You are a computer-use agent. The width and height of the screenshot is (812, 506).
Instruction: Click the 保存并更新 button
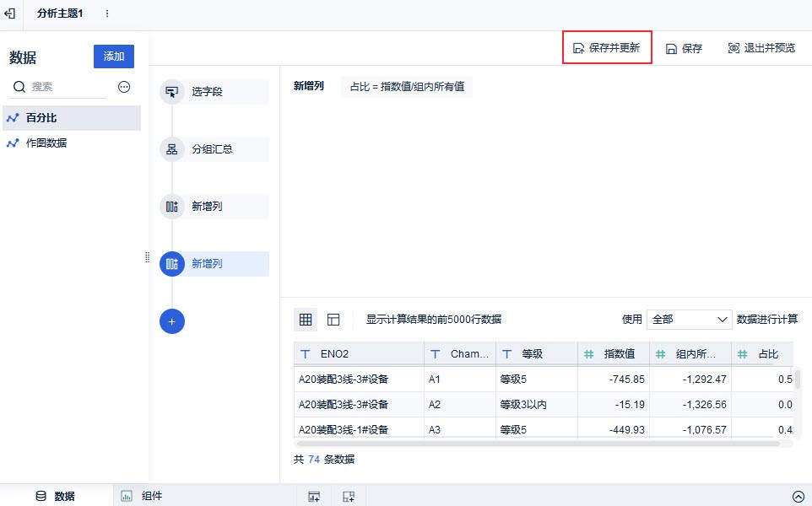click(x=607, y=48)
